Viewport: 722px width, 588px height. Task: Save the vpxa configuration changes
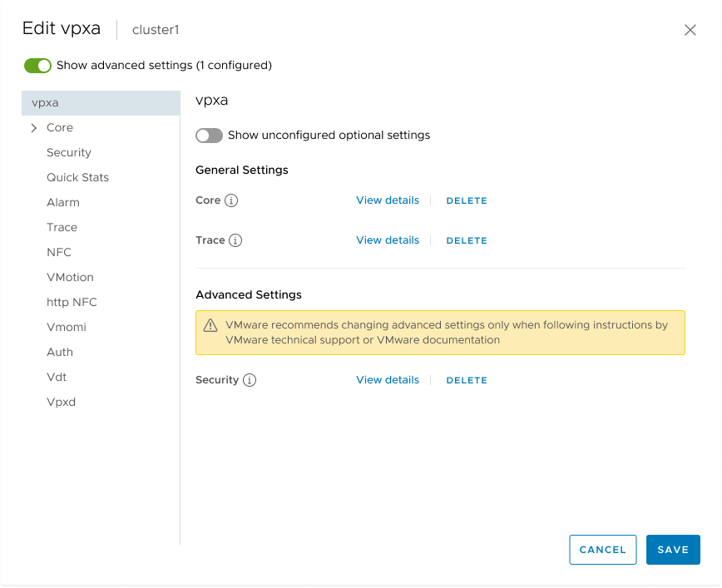pyautogui.click(x=673, y=550)
